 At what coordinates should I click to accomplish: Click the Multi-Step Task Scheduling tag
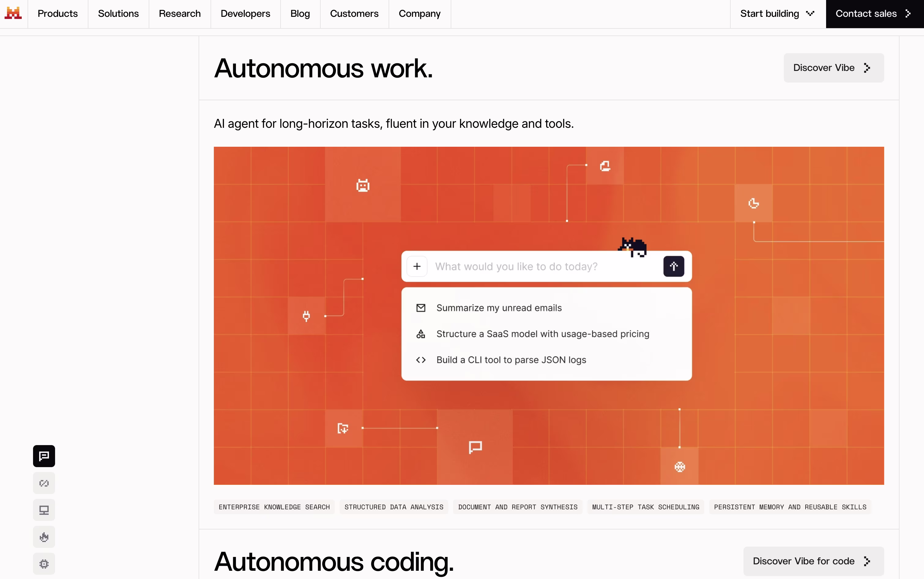coord(646,507)
